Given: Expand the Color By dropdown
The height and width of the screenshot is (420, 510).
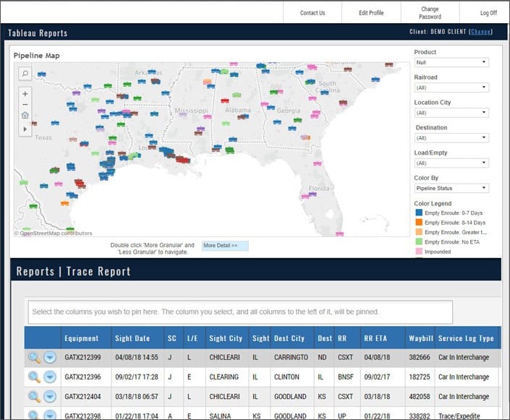Looking at the screenshot, I should point(451,189).
